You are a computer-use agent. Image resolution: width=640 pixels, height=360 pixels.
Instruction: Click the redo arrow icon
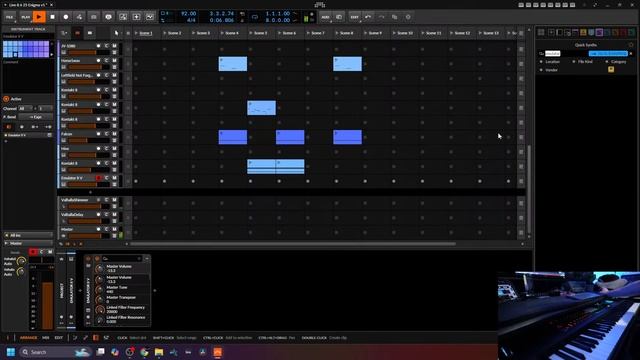tap(381, 17)
